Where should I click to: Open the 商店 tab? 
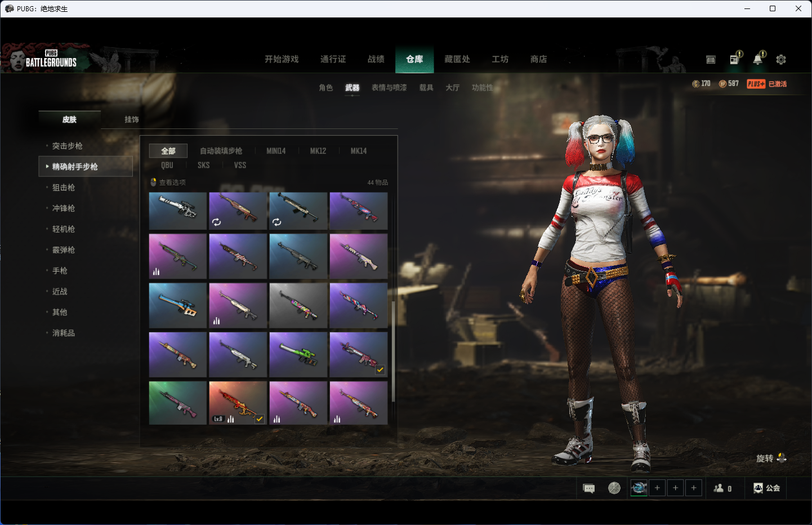point(539,59)
